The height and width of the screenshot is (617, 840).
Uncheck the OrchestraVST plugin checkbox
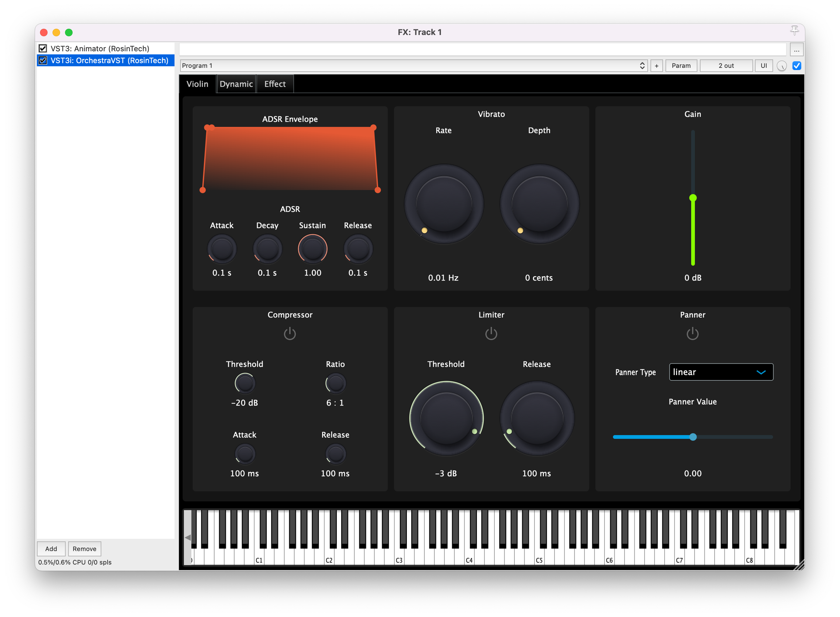[43, 60]
